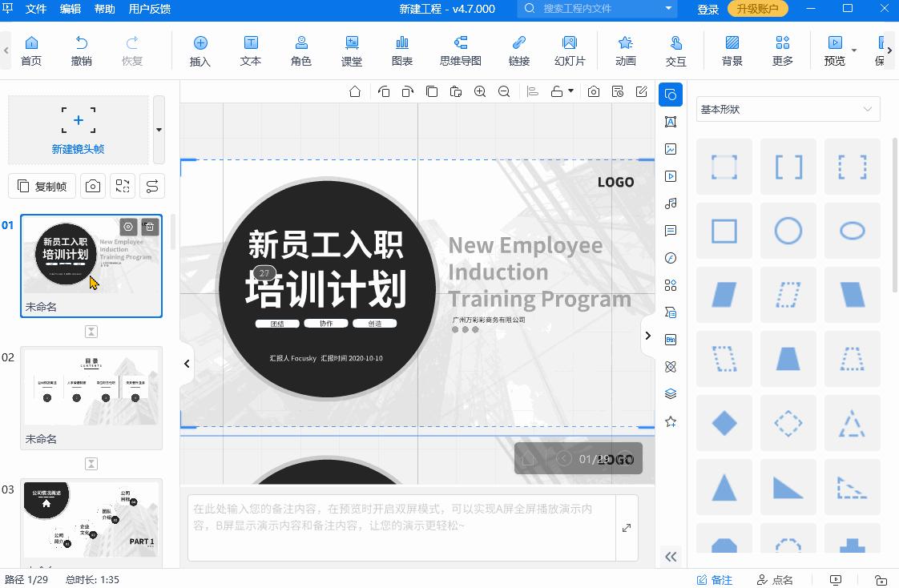This screenshot has width=899, height=588.
Task: Select the 图表 (chart) tool
Action: tap(401, 50)
